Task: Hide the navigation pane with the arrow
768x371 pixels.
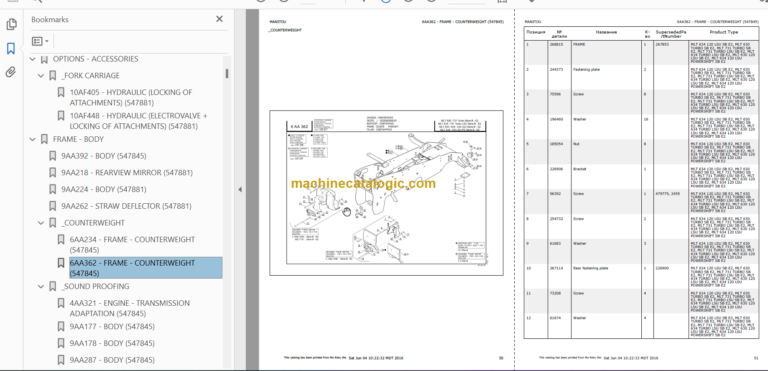Action: click(x=240, y=189)
